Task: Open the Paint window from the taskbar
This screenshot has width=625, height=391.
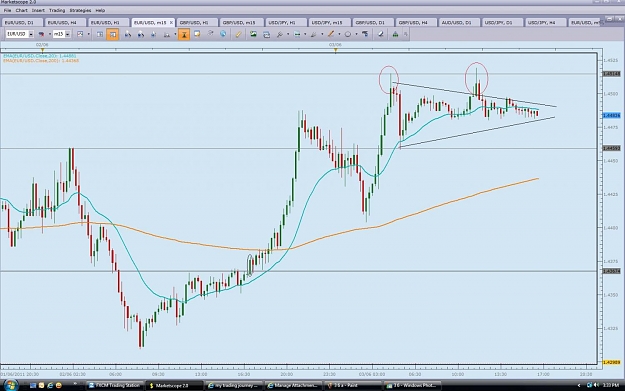Action: tap(353, 385)
